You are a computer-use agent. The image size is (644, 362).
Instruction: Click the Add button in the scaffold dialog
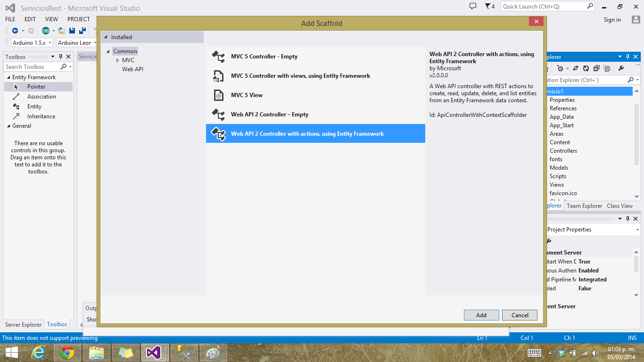(x=481, y=315)
